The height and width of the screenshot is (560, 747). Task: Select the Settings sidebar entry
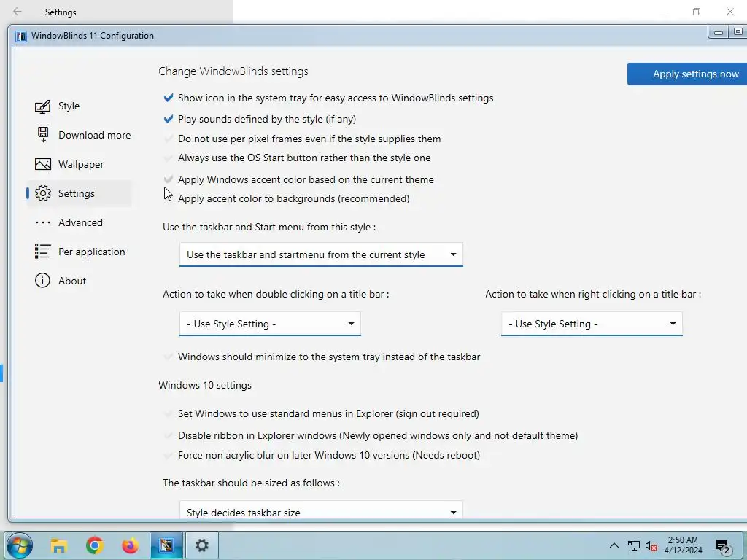[76, 193]
